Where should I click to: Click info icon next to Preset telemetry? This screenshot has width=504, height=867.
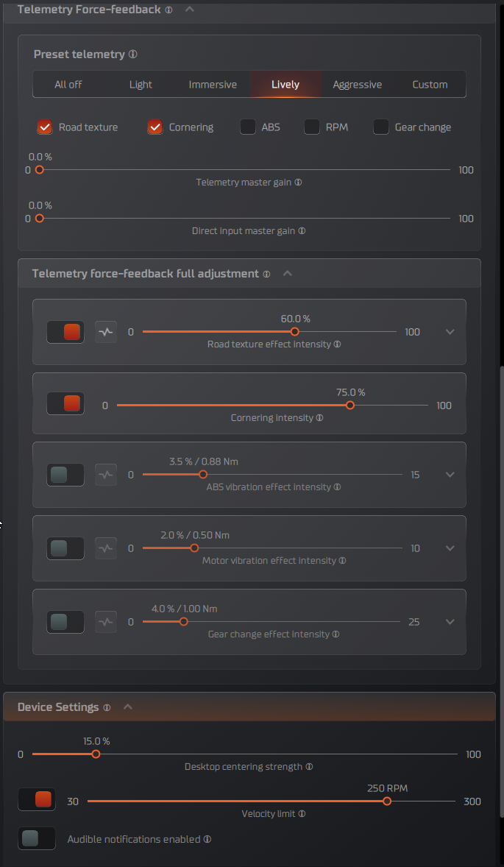[133, 54]
